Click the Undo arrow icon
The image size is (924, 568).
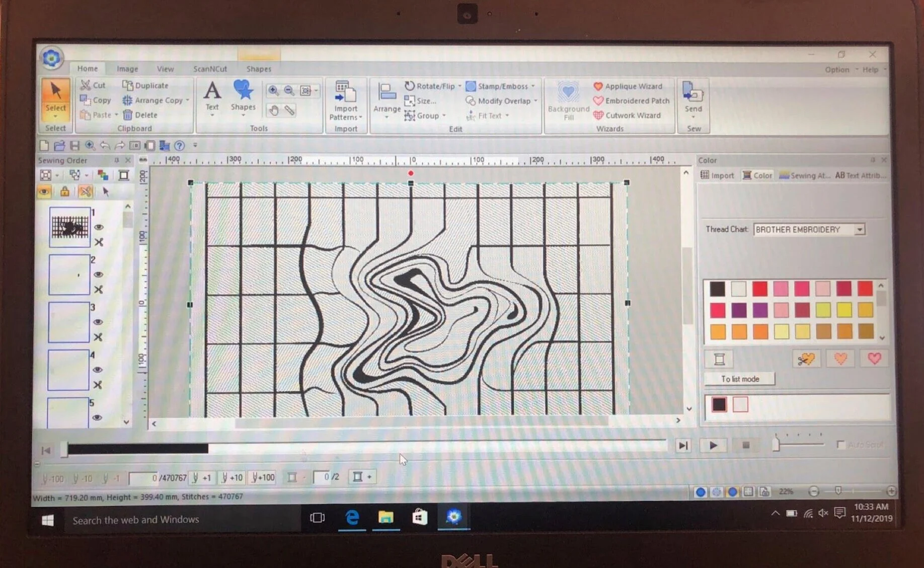(x=105, y=146)
